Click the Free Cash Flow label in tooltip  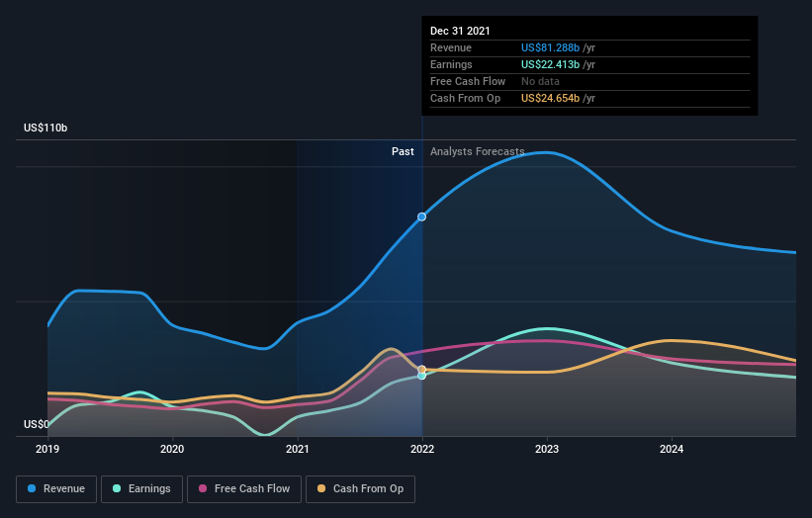tap(468, 81)
